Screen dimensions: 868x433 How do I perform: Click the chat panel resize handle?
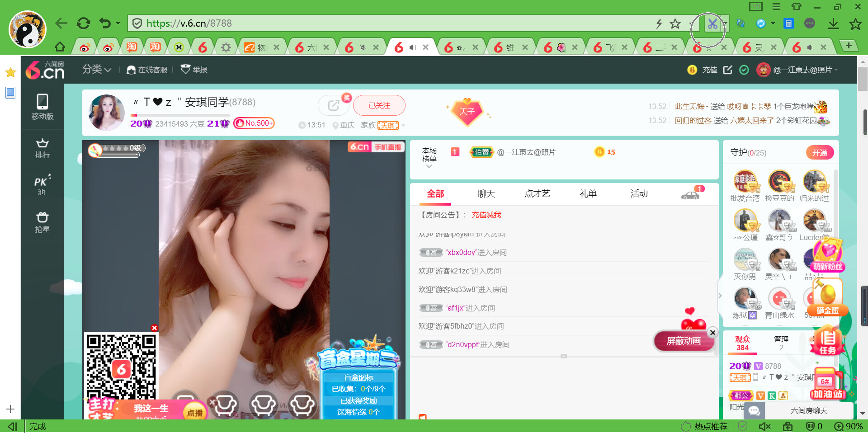click(564, 356)
